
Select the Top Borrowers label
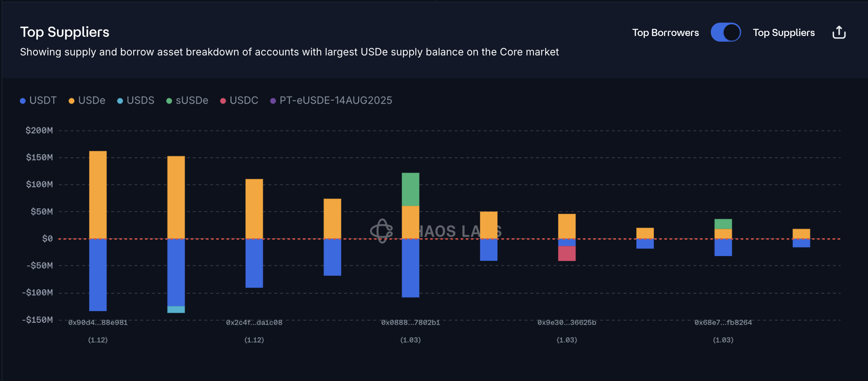[x=665, y=33]
